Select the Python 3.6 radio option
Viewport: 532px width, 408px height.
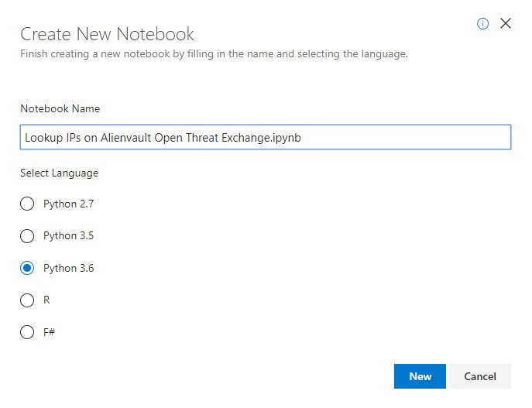[27, 268]
